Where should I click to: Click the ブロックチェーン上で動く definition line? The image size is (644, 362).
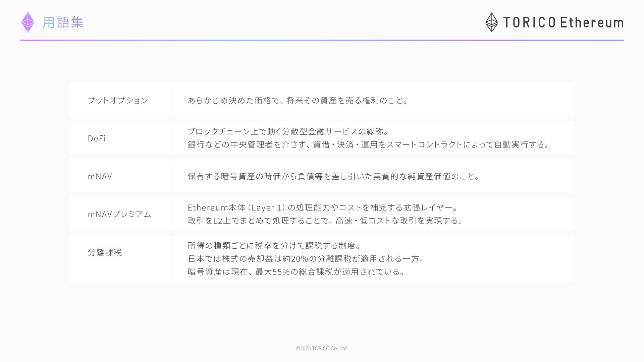[288, 131]
